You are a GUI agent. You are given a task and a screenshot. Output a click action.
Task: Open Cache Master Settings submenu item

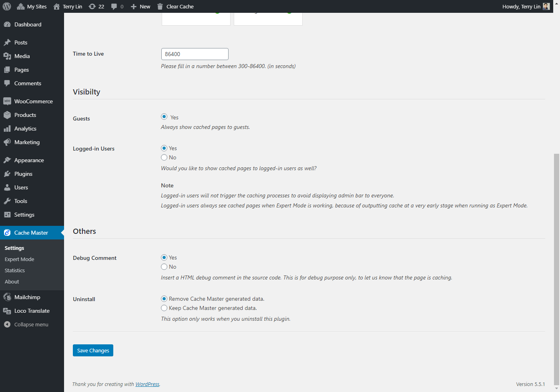point(14,248)
